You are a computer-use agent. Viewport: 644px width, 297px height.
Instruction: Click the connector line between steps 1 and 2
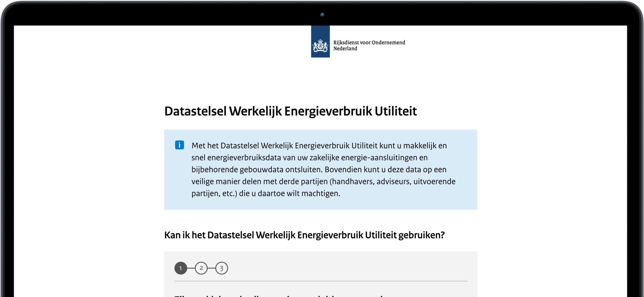point(191,268)
